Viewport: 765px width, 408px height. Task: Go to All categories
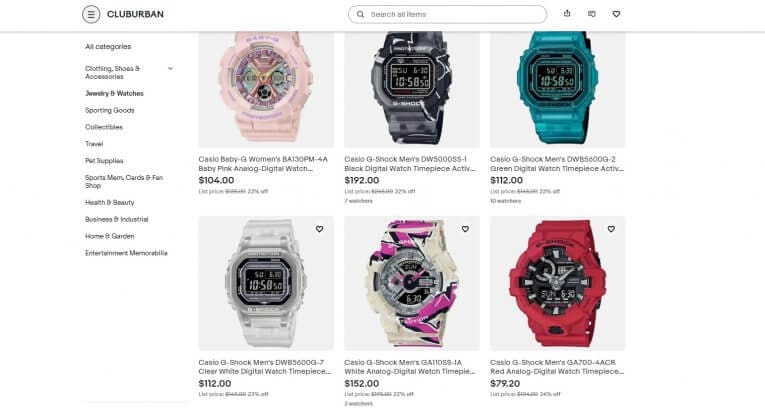point(108,46)
